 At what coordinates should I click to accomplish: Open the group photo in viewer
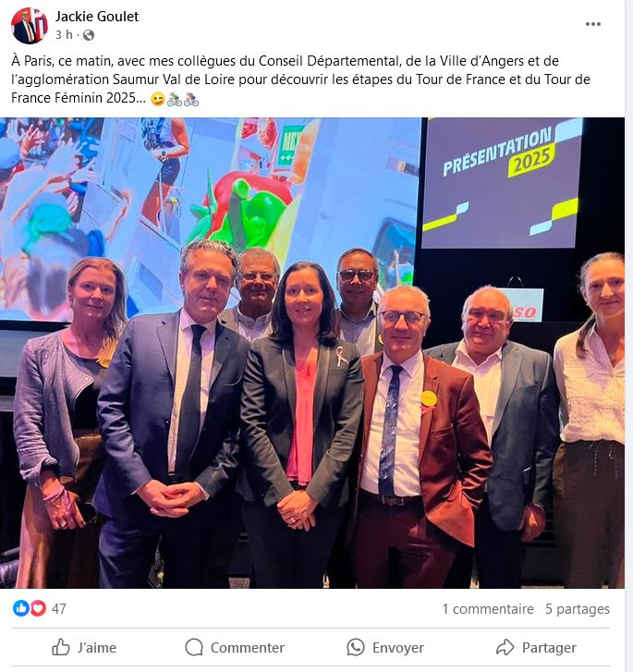point(312,353)
